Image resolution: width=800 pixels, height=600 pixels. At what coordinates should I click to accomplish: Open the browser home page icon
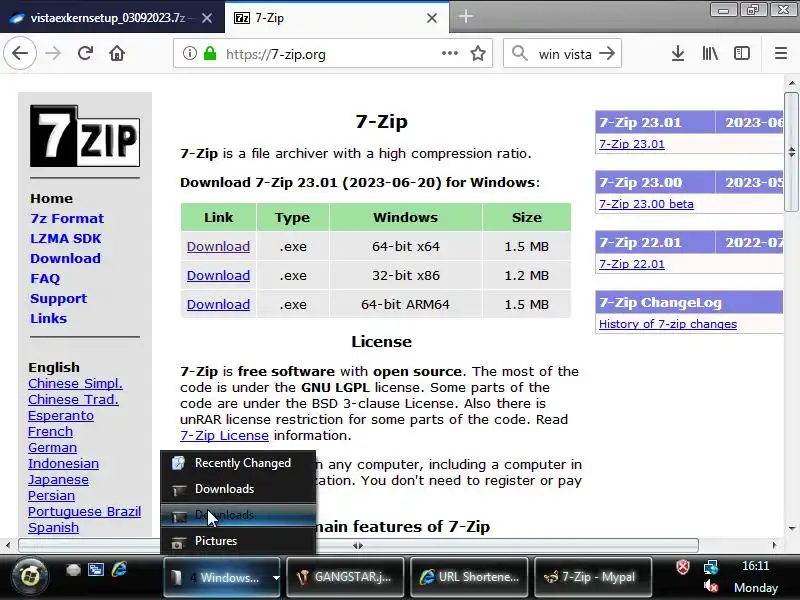pyautogui.click(x=117, y=53)
